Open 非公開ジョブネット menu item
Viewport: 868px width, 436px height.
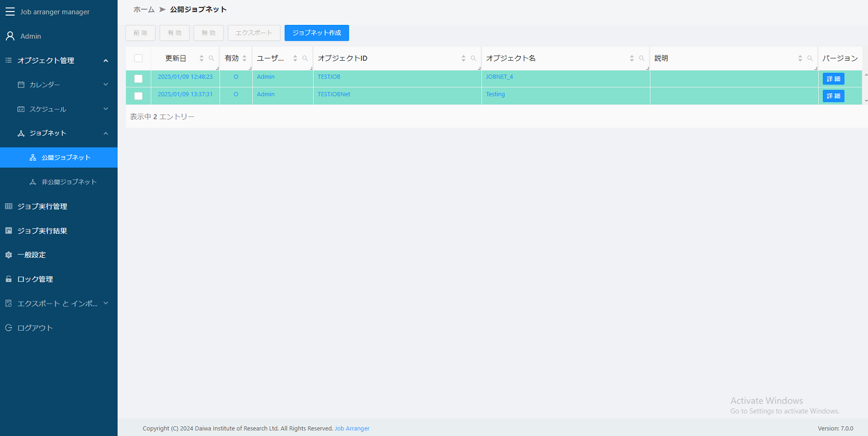point(69,182)
